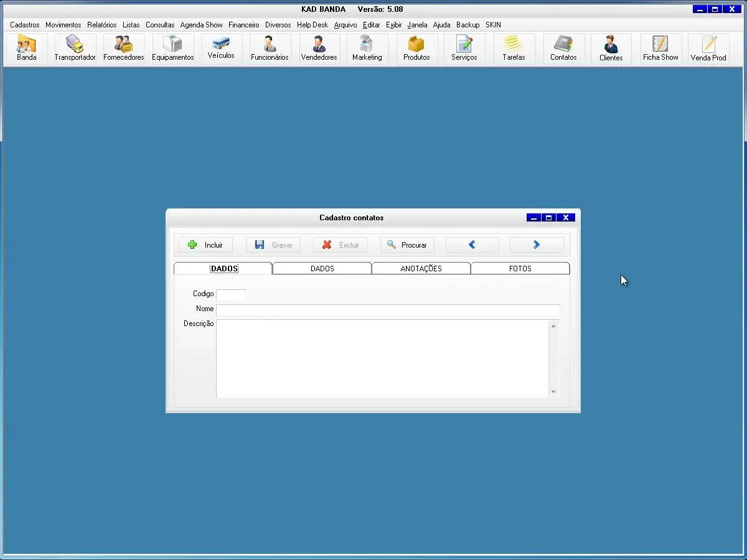Go to previous record with left arrow
Screen dimensions: 747x560
click(472, 245)
